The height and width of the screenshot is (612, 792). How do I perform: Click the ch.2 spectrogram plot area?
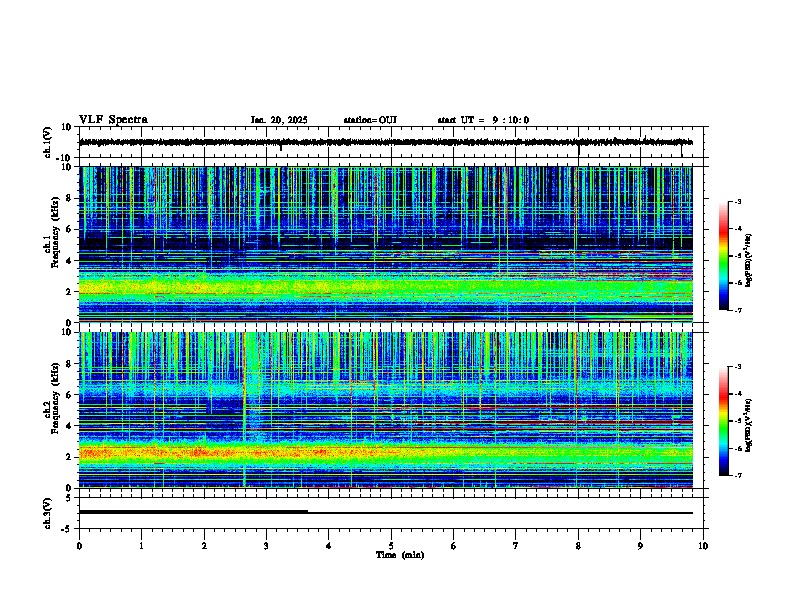click(385, 410)
